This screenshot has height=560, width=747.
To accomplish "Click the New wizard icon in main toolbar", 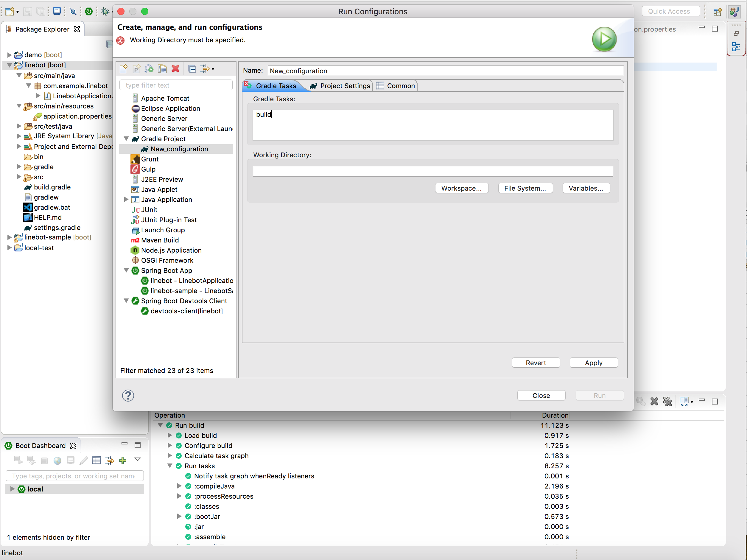I will 10,12.
